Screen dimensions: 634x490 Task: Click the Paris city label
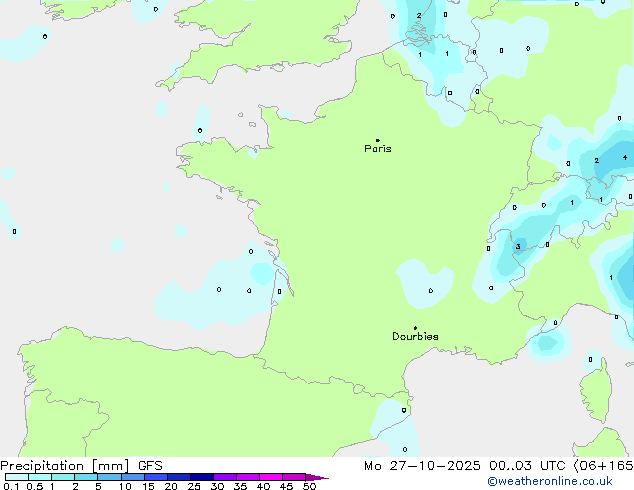click(x=378, y=149)
